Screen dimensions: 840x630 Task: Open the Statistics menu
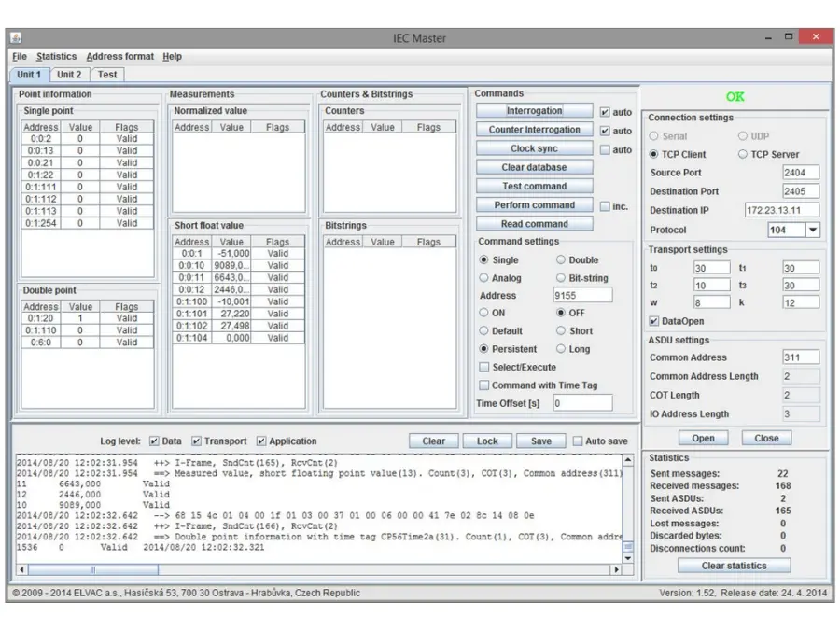(56, 57)
